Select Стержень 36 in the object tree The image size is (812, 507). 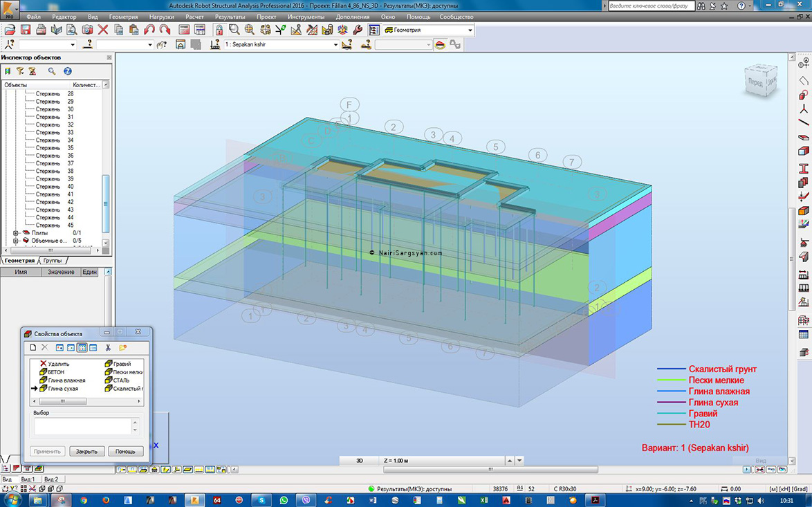pyautogui.click(x=55, y=156)
